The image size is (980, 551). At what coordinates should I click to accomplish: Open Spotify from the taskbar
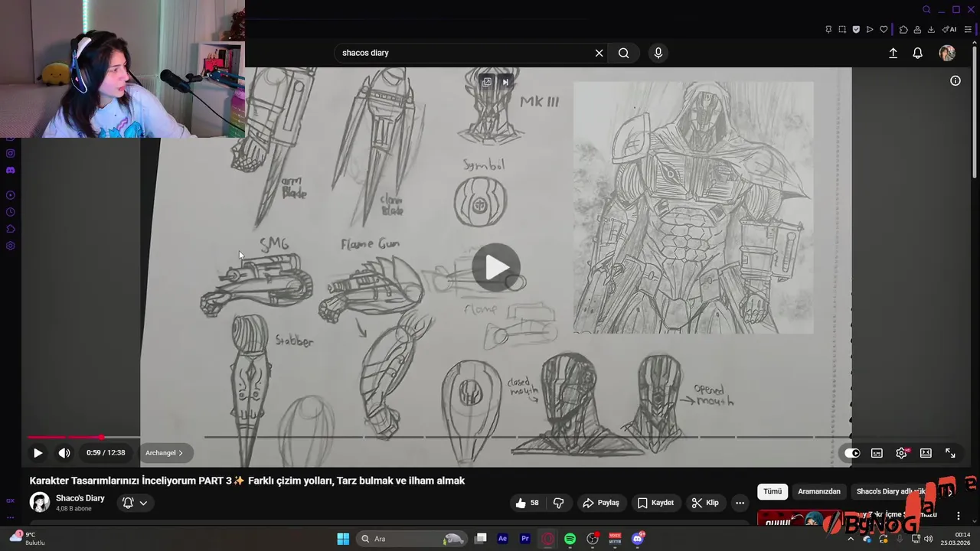tap(570, 539)
